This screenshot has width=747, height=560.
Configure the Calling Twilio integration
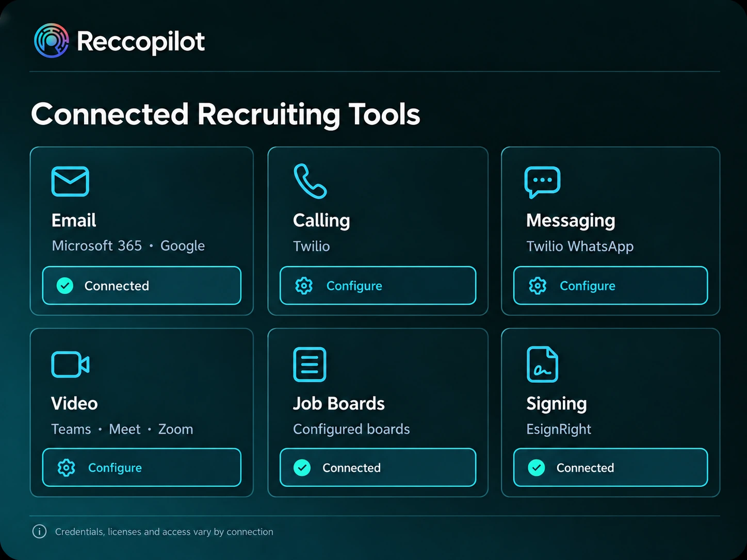tap(378, 286)
